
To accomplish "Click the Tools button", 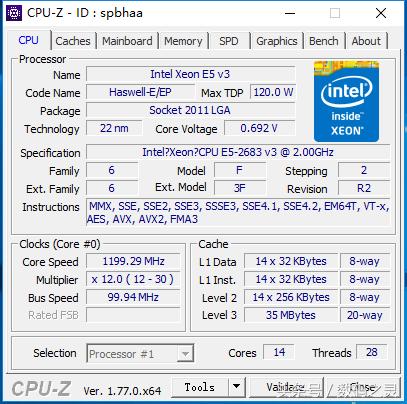I will click(200, 387).
